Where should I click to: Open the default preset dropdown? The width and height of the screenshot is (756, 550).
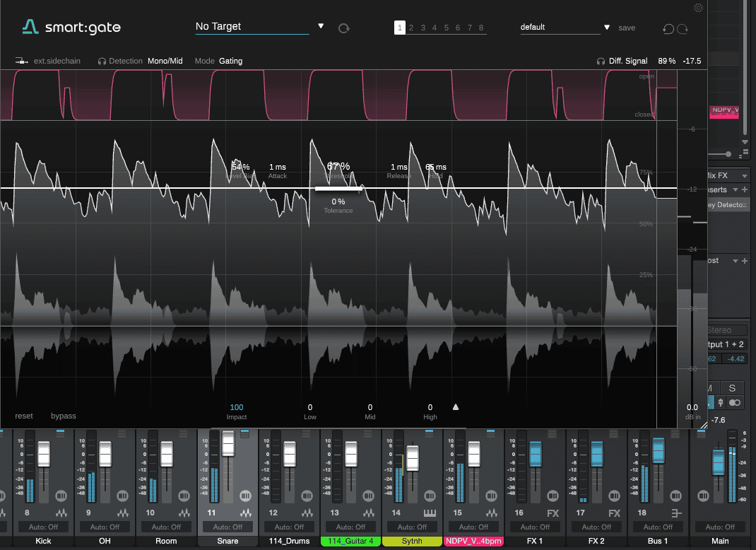(x=607, y=28)
